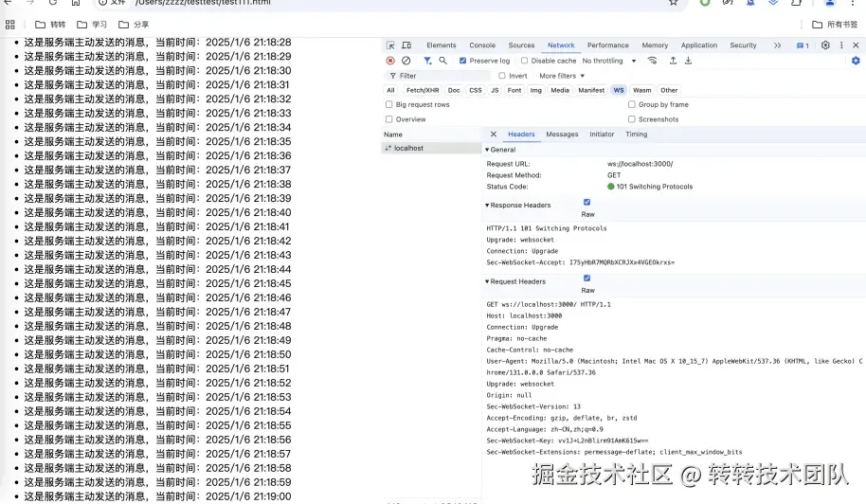Screen dimensions: 866x504
Task: Open blue network settings gear
Action: [x=856, y=61]
